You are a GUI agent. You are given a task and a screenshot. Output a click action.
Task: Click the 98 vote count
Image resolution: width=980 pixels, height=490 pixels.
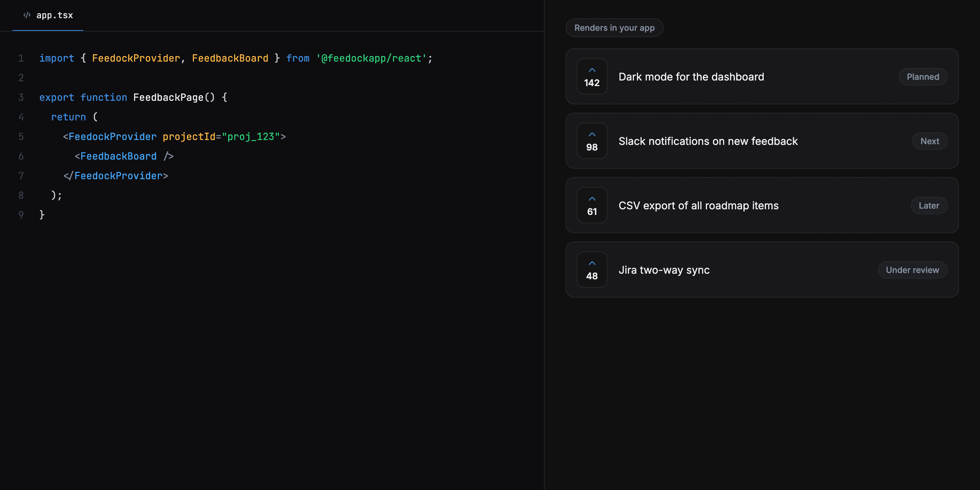click(592, 147)
